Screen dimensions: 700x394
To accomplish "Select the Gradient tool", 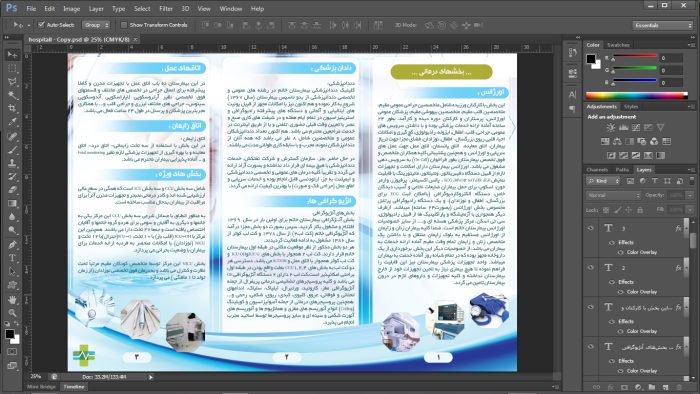I will point(12,203).
